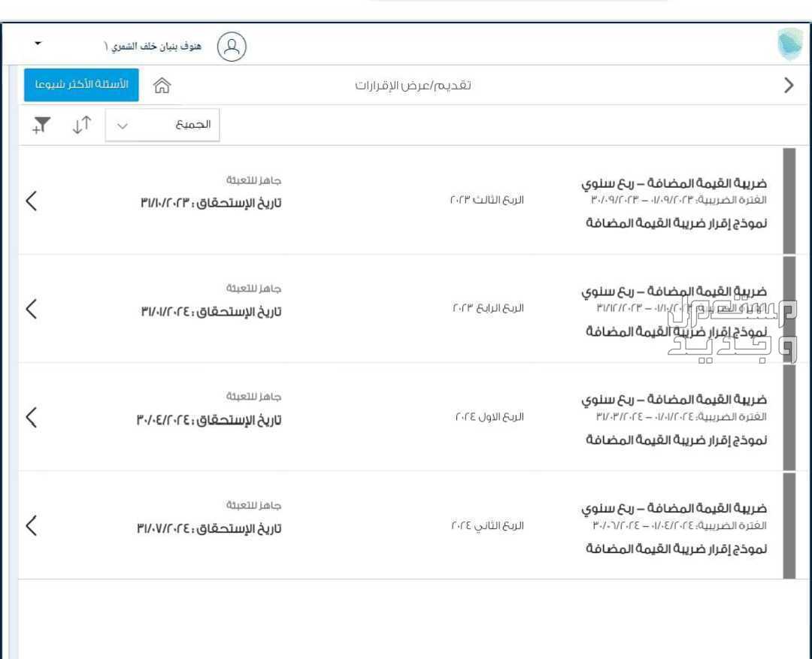Click جاهز للتعبئة status in second quarter 2024 row
Viewport: 812px width, 659px height.
(x=254, y=505)
